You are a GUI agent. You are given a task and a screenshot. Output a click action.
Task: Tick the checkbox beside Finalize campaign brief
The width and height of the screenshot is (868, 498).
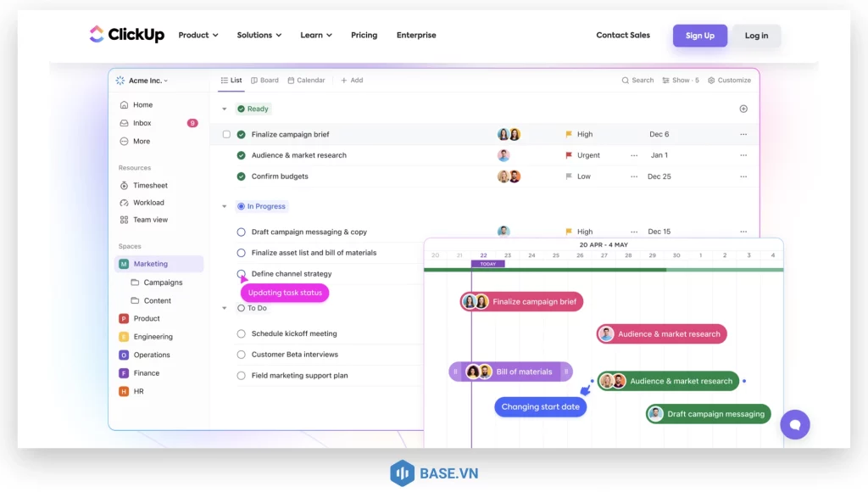[226, 134]
